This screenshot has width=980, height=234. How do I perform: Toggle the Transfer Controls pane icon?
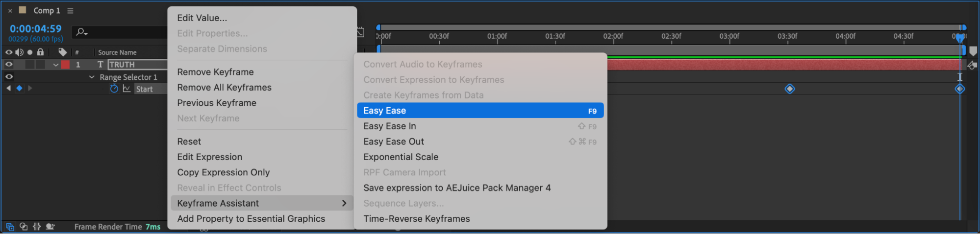pyautogui.click(x=24, y=227)
